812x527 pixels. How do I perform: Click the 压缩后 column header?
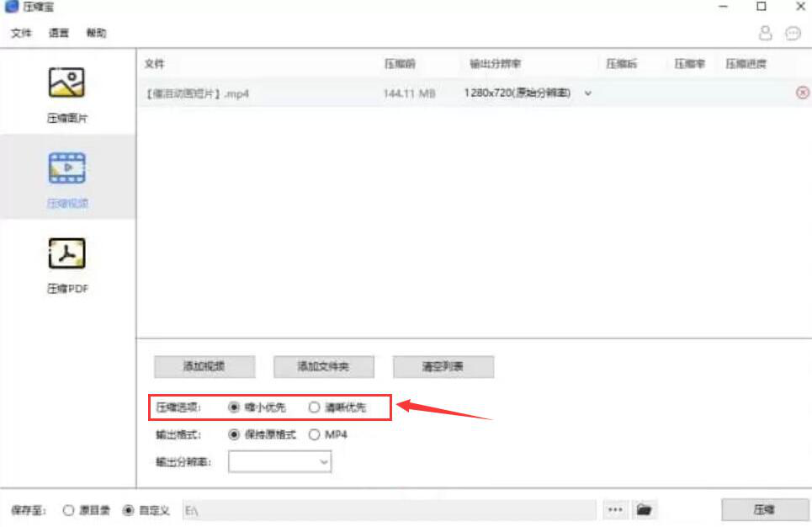(x=622, y=64)
